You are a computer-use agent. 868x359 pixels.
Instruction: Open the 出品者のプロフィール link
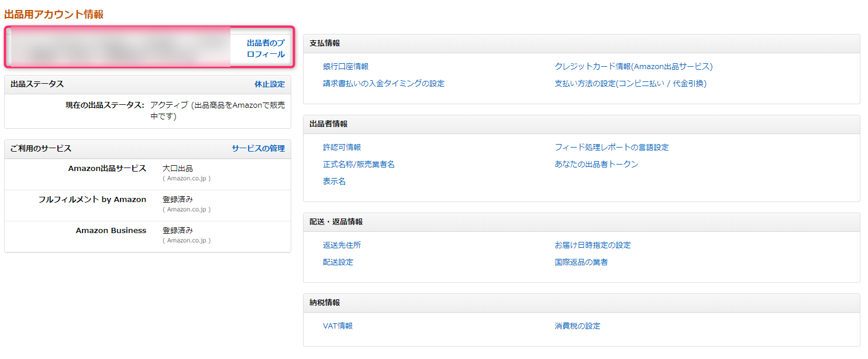click(266, 49)
